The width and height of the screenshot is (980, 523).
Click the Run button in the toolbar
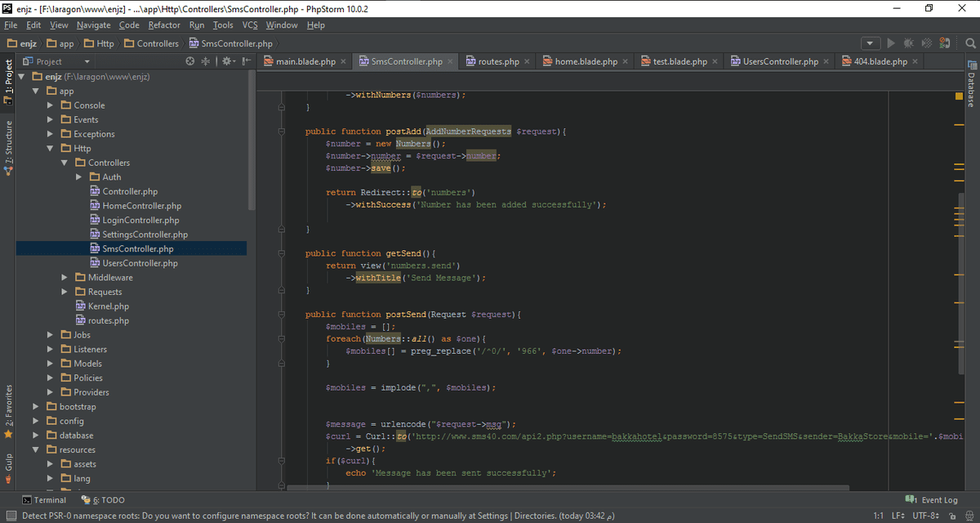tap(891, 43)
